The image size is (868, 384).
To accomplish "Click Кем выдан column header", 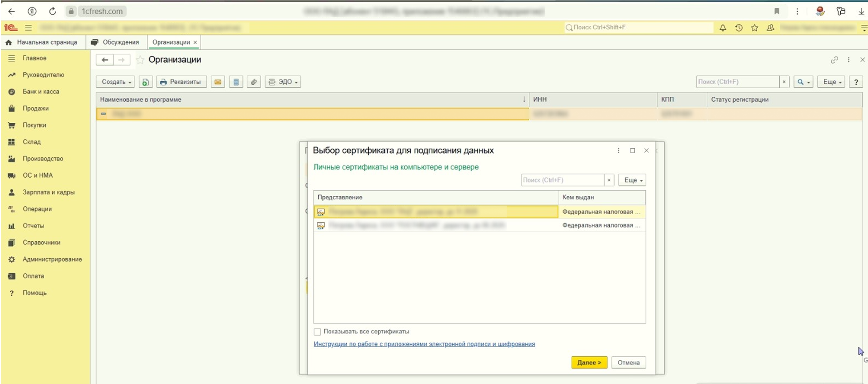I will [602, 197].
